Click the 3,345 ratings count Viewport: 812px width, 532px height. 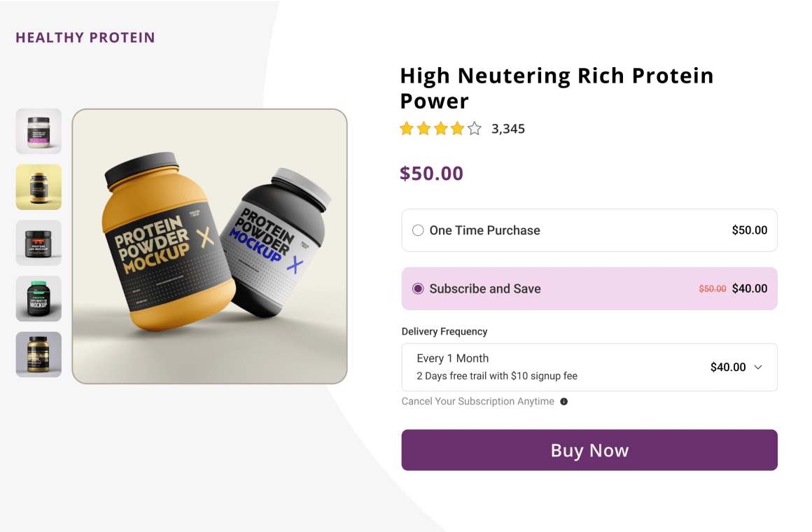click(509, 128)
